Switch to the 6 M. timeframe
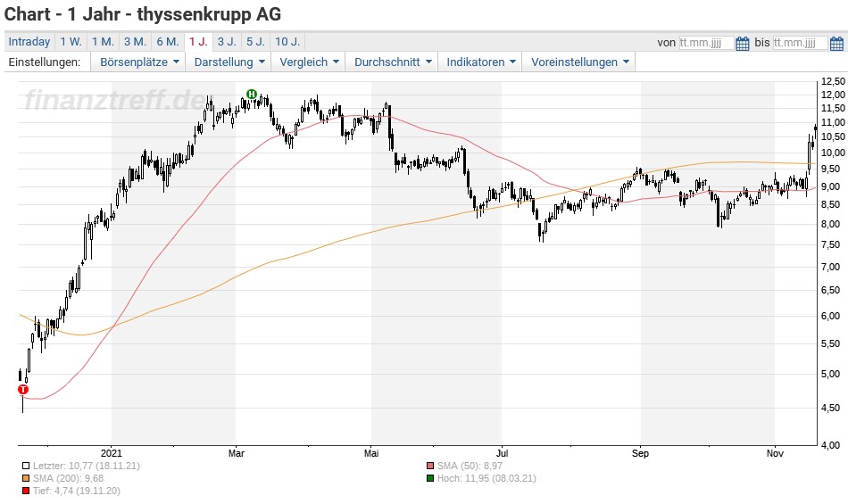The height and width of the screenshot is (504, 848). [168, 42]
